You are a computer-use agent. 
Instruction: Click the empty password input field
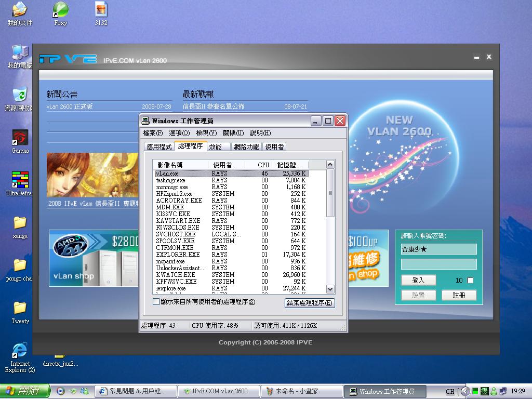(438, 264)
